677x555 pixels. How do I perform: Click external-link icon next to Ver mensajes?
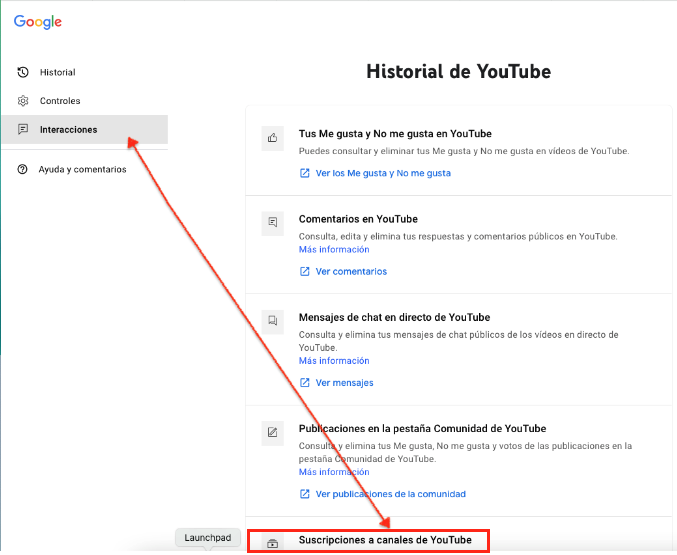point(305,383)
